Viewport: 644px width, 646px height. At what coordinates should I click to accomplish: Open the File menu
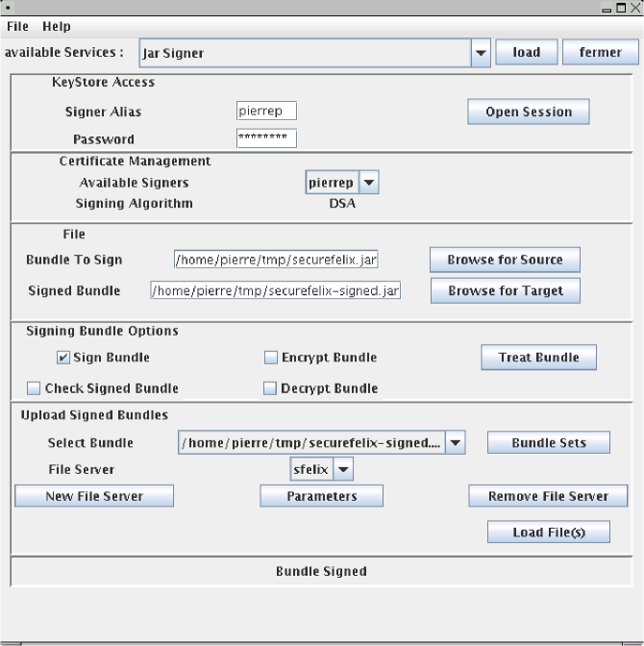pos(17,26)
